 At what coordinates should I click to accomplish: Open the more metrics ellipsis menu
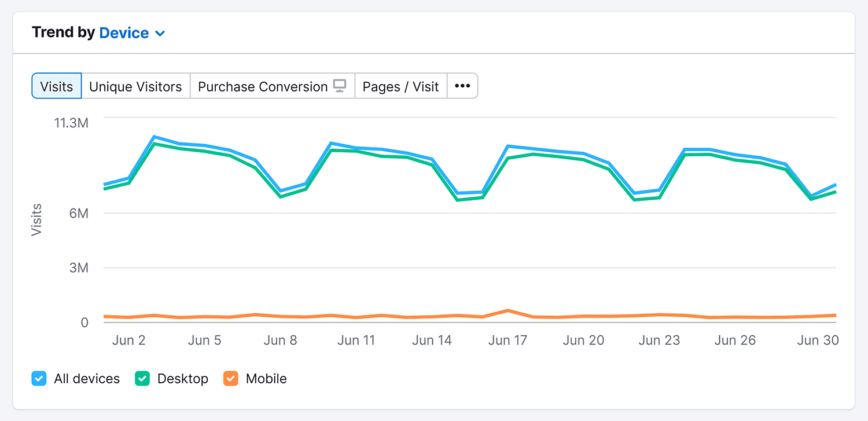click(x=462, y=86)
